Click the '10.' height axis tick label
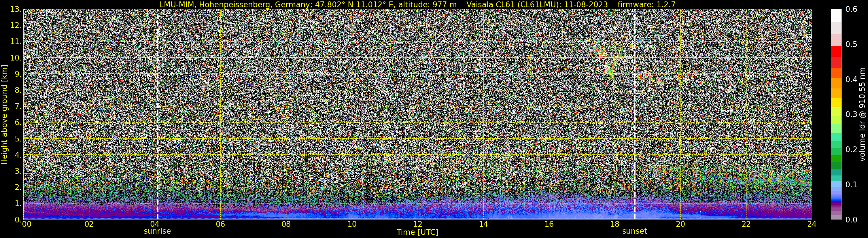The height and width of the screenshot is (238, 868). click(x=16, y=58)
